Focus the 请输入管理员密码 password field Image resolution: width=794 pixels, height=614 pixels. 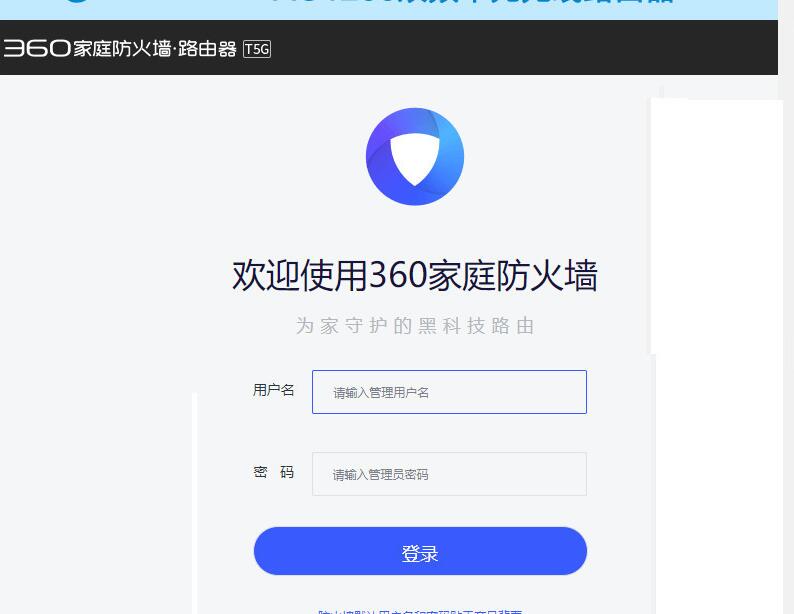pos(449,474)
